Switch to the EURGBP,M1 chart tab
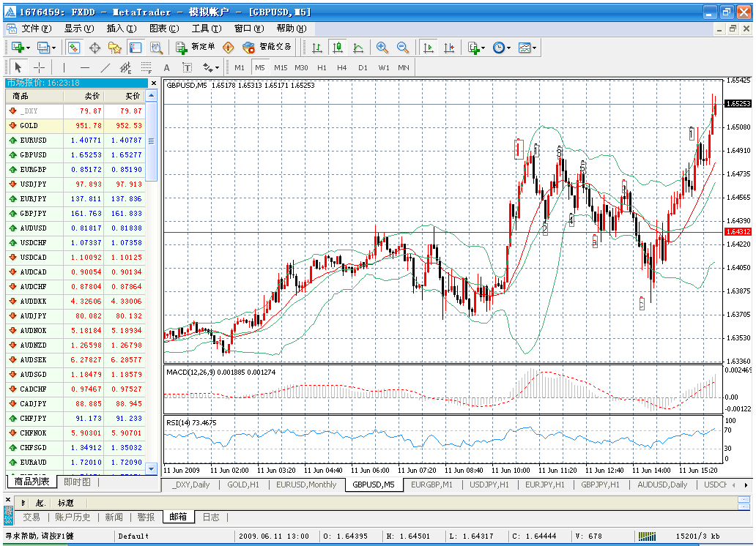This screenshot has width=756, height=546. [431, 485]
